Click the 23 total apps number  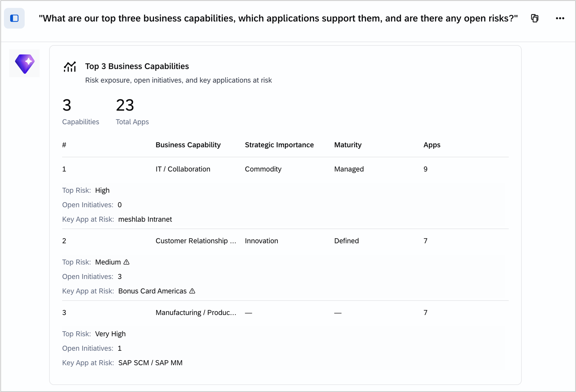click(x=125, y=105)
